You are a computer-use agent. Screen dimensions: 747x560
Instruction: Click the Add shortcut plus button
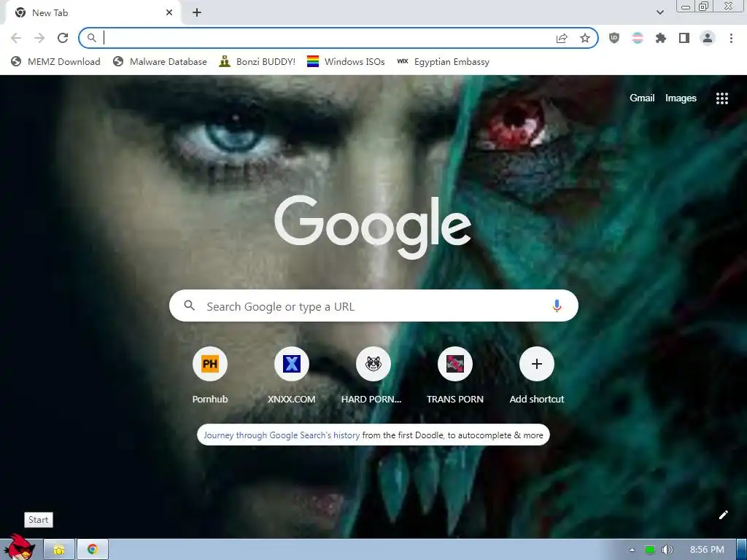click(x=536, y=364)
